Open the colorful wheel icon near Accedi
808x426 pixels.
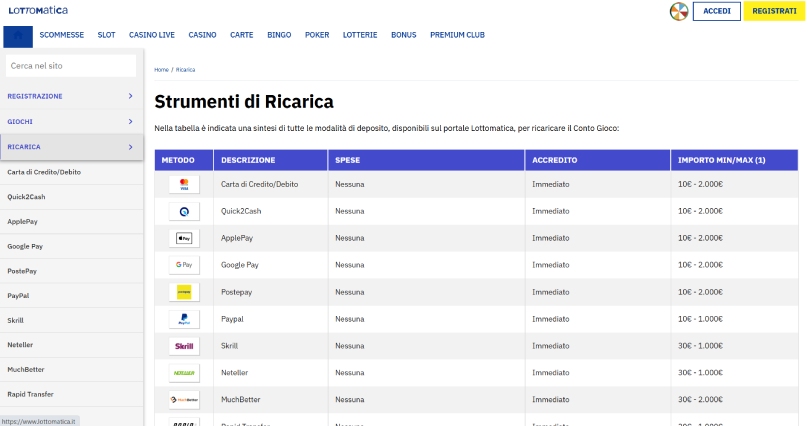tap(679, 11)
